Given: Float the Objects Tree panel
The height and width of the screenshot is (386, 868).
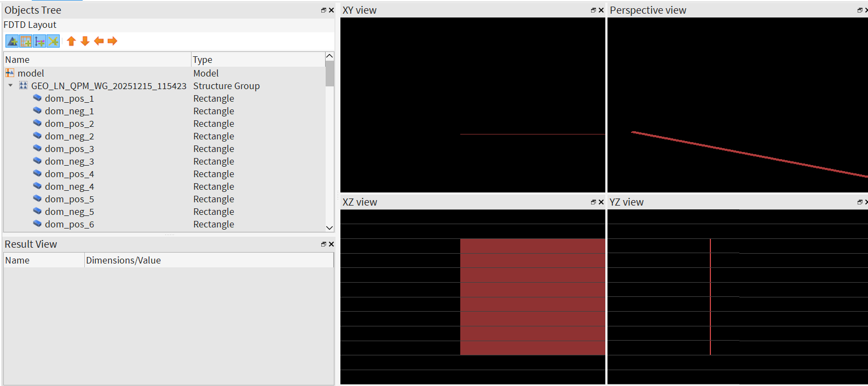Looking at the screenshot, I should (323, 10).
